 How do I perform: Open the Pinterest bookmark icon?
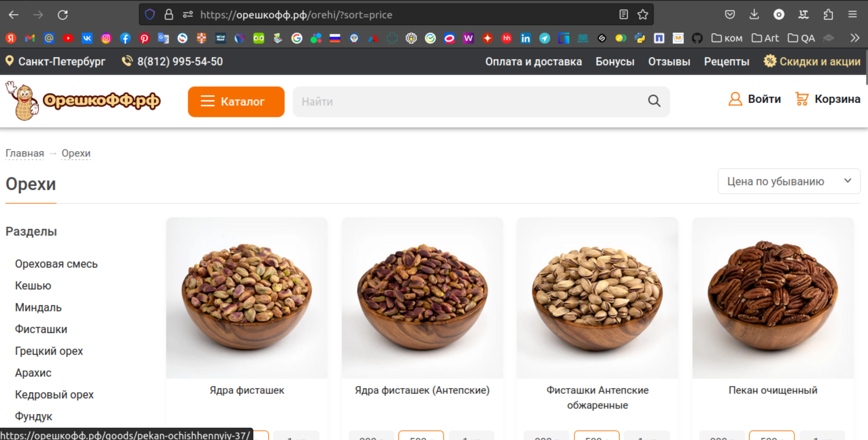[x=144, y=38]
